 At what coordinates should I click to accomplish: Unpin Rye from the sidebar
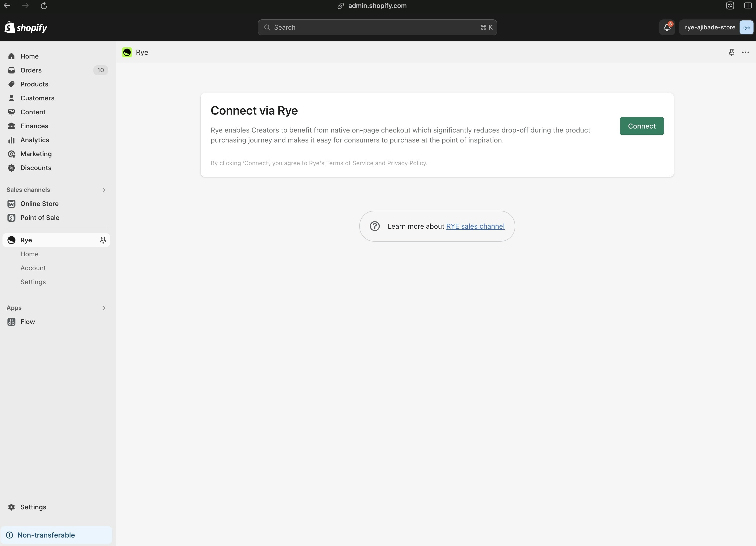(103, 240)
